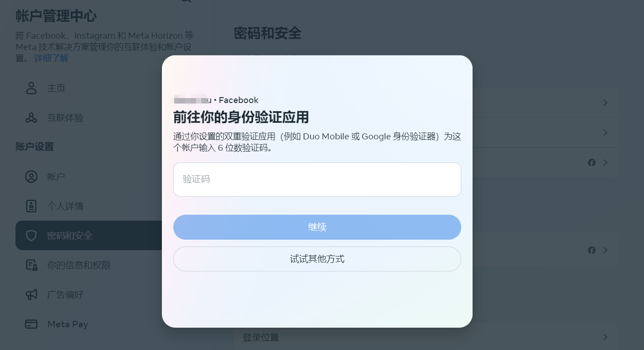Click the 你的信息和权限 document lock icon
Screen dimensions: 644x350
(x=31, y=265)
